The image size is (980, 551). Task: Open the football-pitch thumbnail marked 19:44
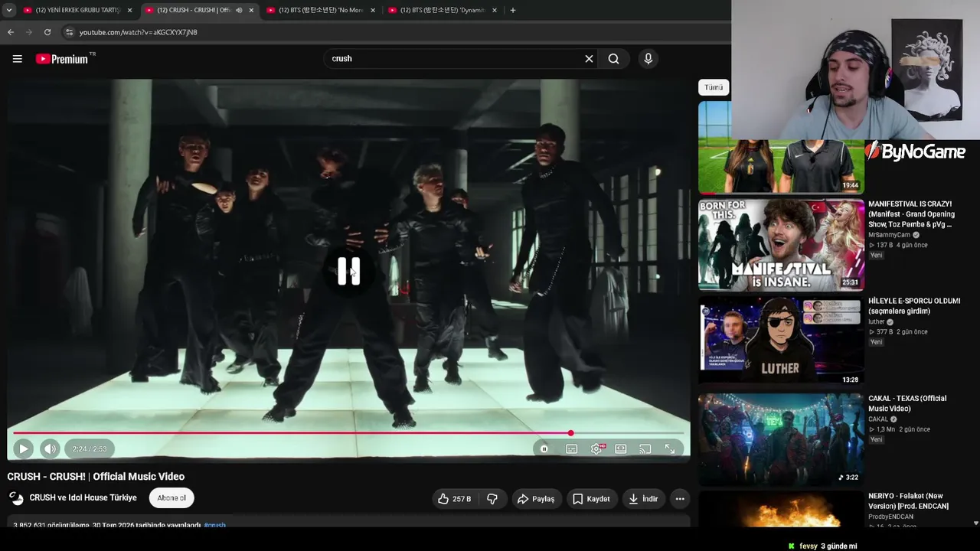(781, 148)
